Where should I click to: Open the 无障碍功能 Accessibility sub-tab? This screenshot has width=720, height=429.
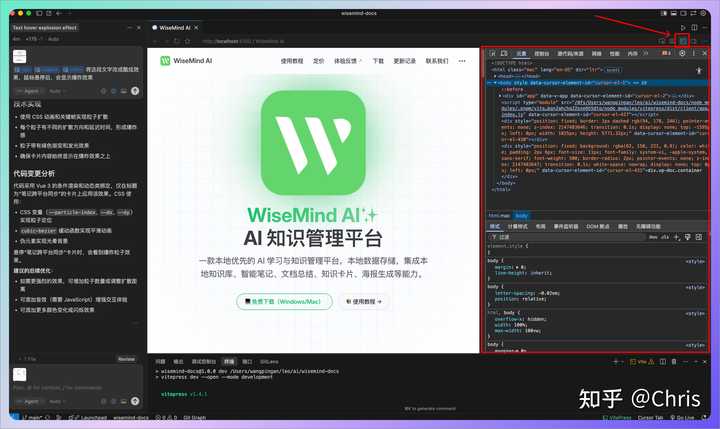point(648,226)
